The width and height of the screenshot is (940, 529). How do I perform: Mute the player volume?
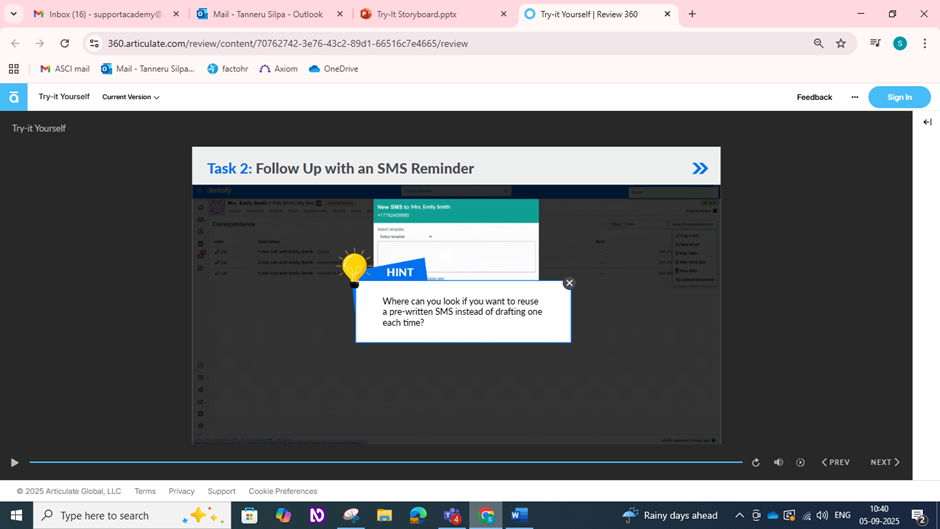[778, 462]
